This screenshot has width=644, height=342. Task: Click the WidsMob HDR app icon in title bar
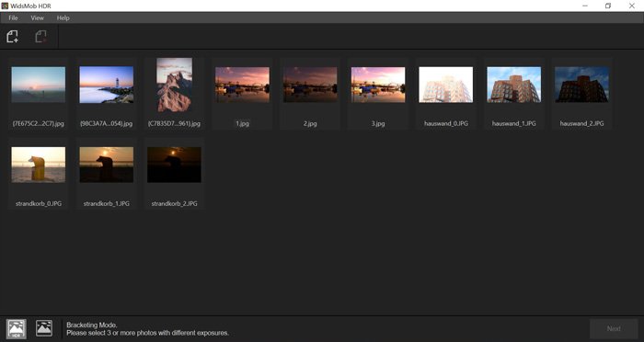tap(5, 6)
